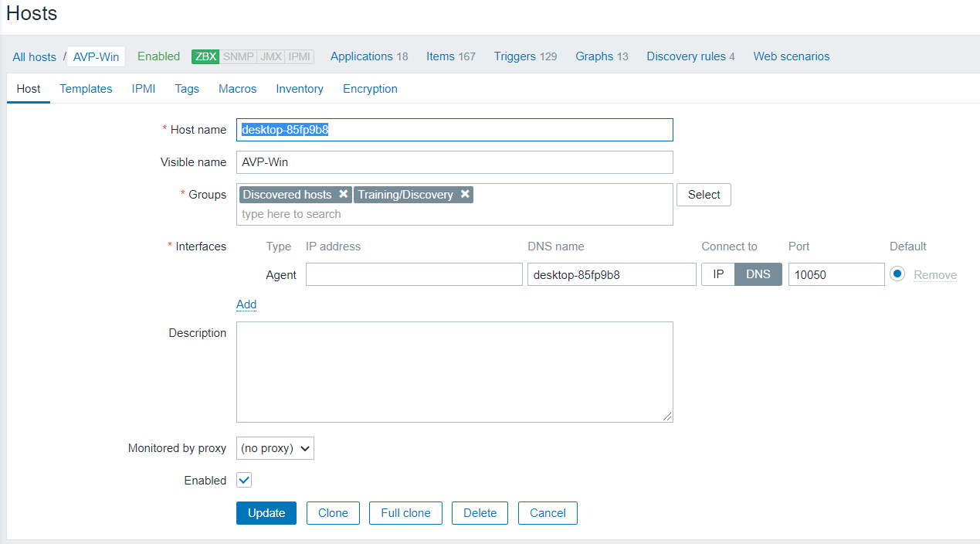Click the Add interface link
Viewport: 980px width, 544px height.
pos(246,304)
